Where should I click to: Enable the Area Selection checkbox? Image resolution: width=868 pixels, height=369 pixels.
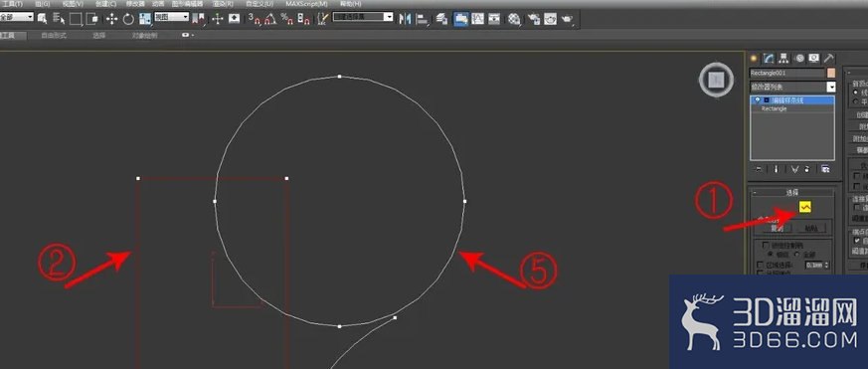click(760, 265)
